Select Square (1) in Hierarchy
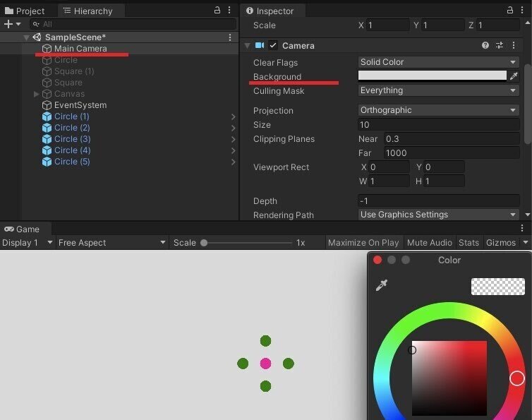The image size is (532, 420). (74, 71)
